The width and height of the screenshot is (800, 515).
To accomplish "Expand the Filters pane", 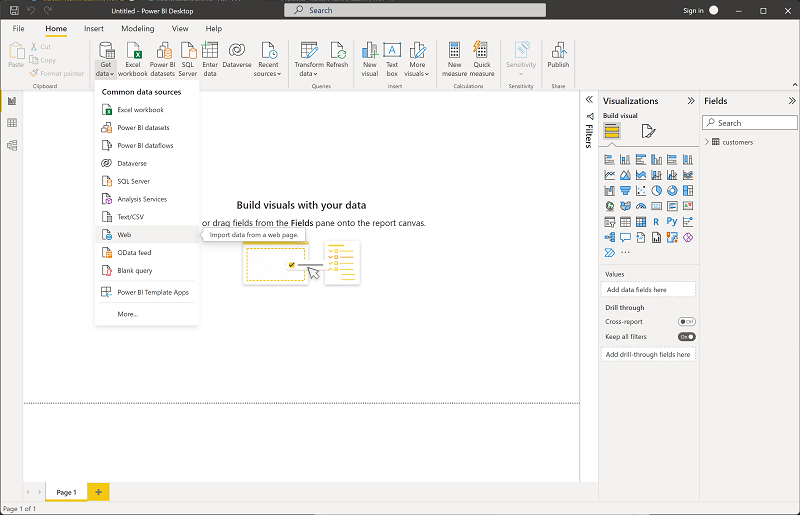I will pyautogui.click(x=589, y=100).
